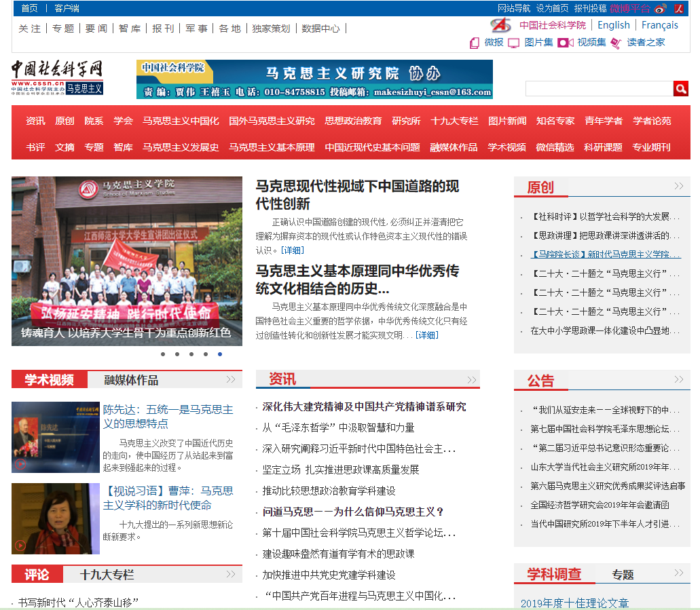
Task: Open the 读者之家 pencil icon
Action: [x=616, y=43]
